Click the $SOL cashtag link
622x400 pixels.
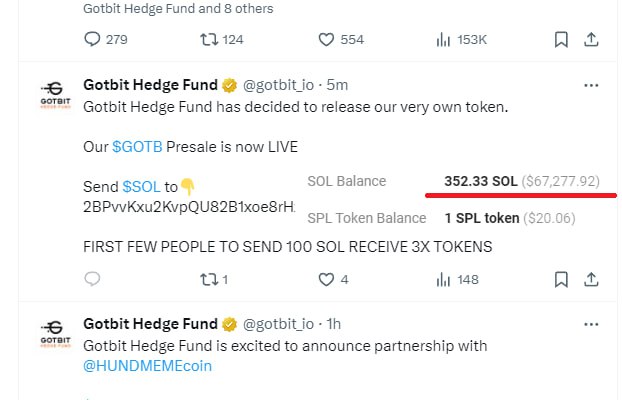[x=141, y=186]
